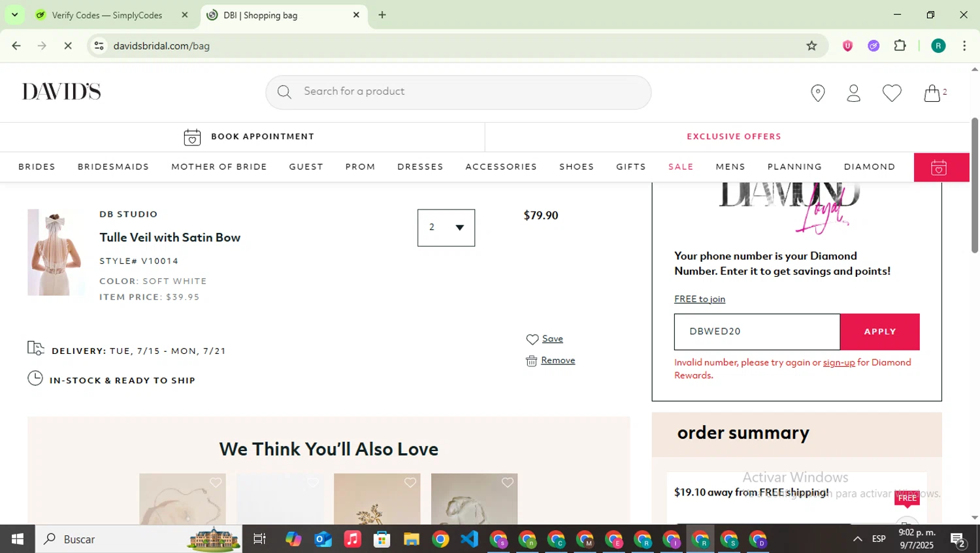Open the BRIDES menu

pos(37,167)
